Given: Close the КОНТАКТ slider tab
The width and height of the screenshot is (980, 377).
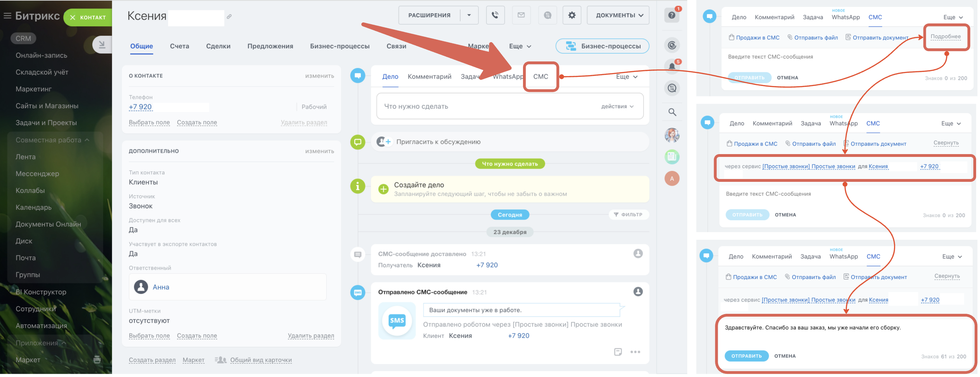Looking at the screenshot, I should point(73,18).
